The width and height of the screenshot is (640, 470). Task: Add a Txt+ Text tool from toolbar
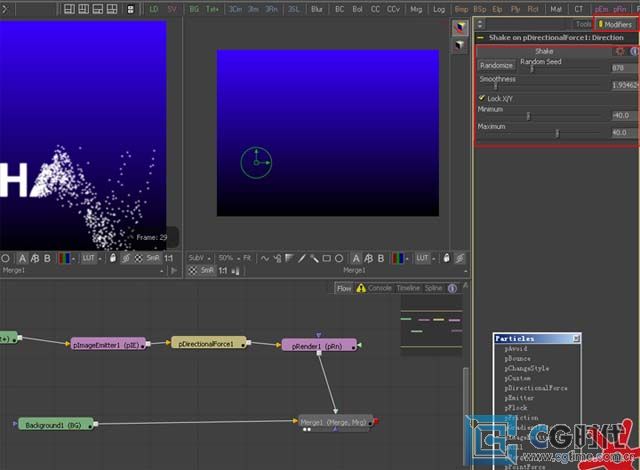pyautogui.click(x=212, y=9)
